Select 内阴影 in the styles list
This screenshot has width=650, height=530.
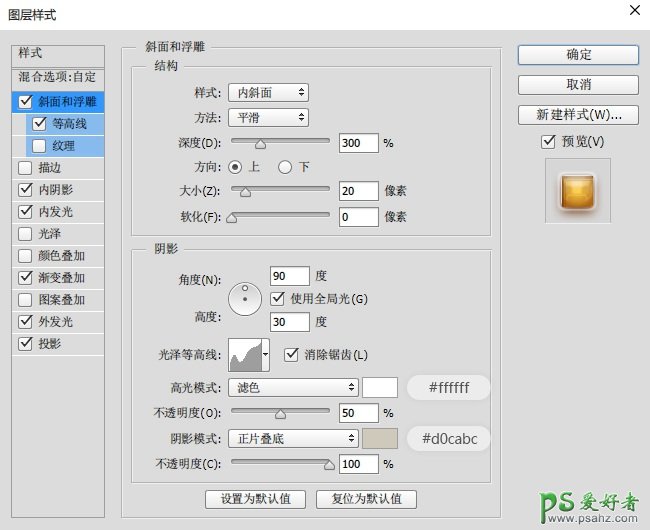[55, 190]
